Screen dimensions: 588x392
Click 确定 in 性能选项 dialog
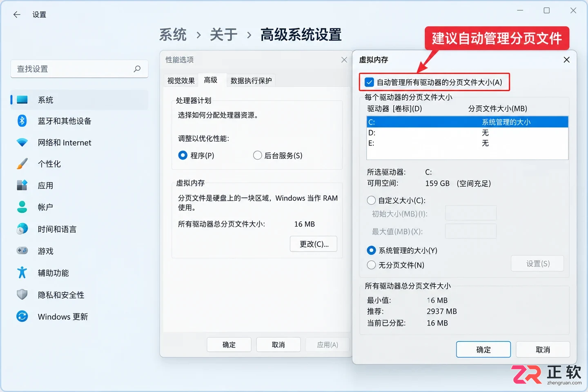coord(229,345)
